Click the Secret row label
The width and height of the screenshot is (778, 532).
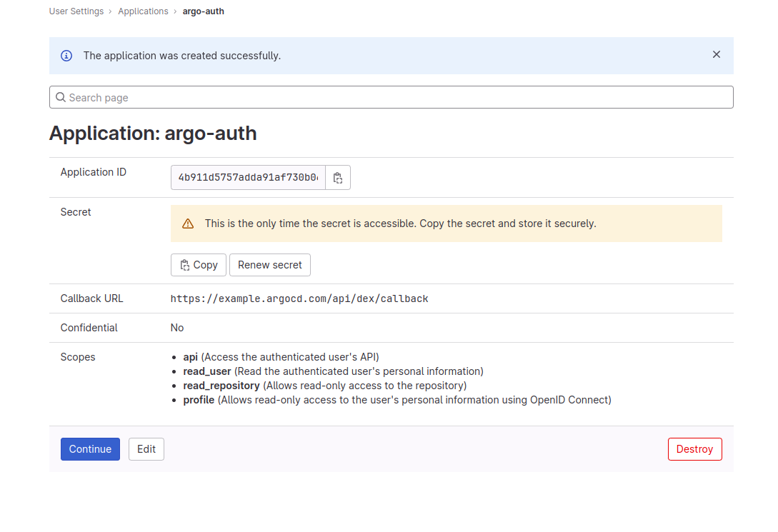point(76,211)
